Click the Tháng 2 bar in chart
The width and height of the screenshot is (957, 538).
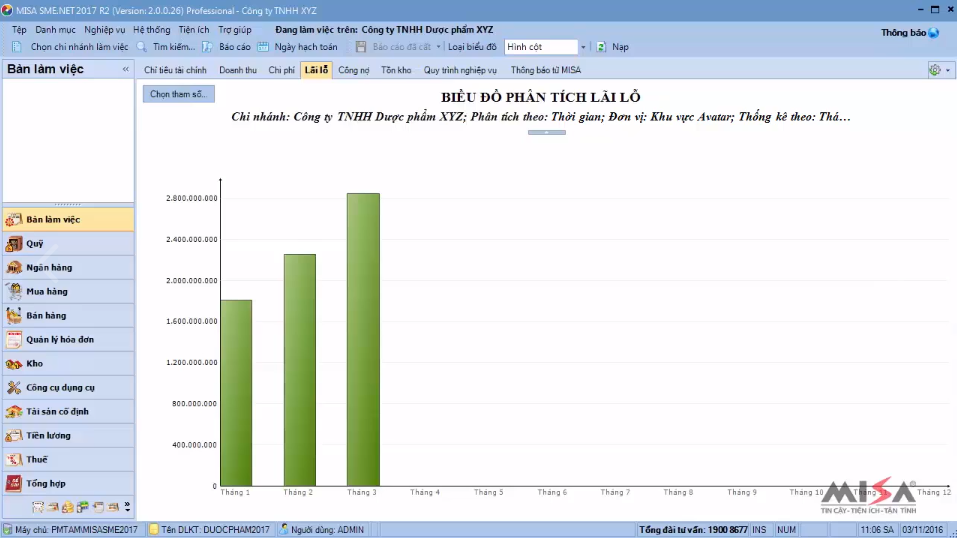pos(300,370)
